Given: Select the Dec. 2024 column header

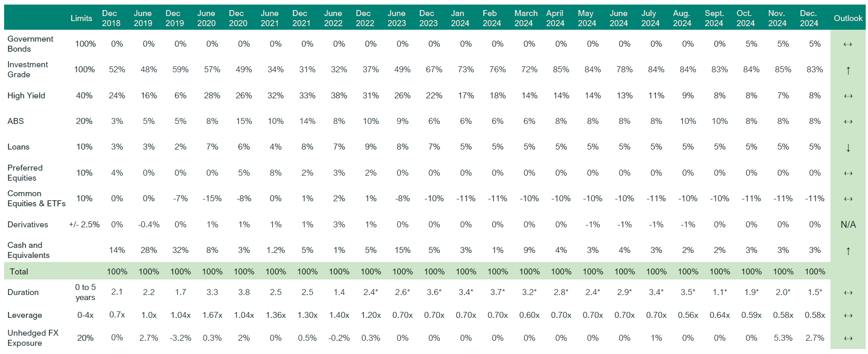Looking at the screenshot, I should [x=809, y=18].
